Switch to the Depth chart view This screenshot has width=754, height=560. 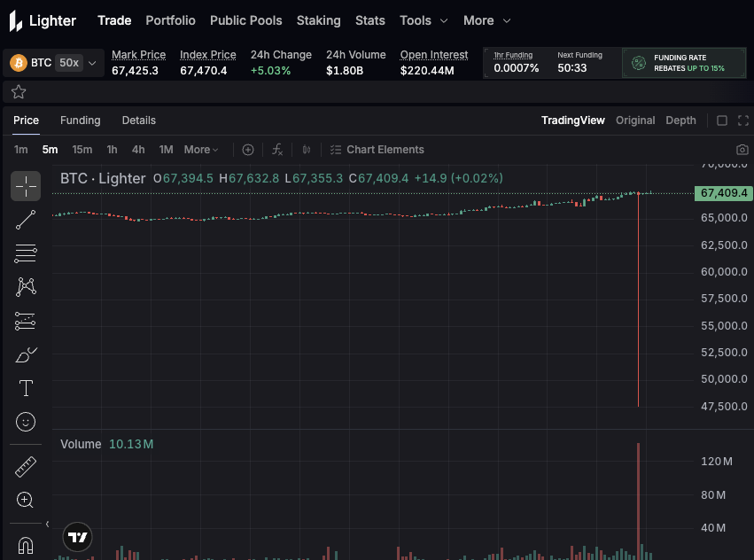coord(681,121)
